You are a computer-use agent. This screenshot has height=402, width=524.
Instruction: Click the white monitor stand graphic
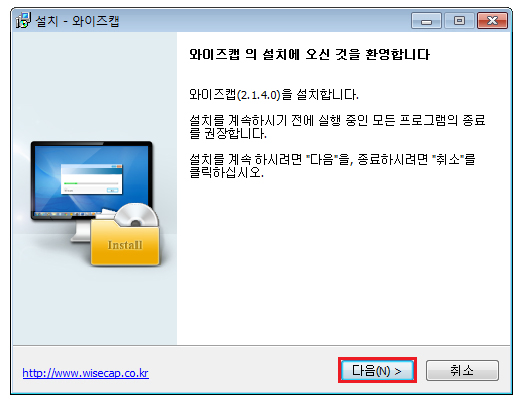(81, 231)
